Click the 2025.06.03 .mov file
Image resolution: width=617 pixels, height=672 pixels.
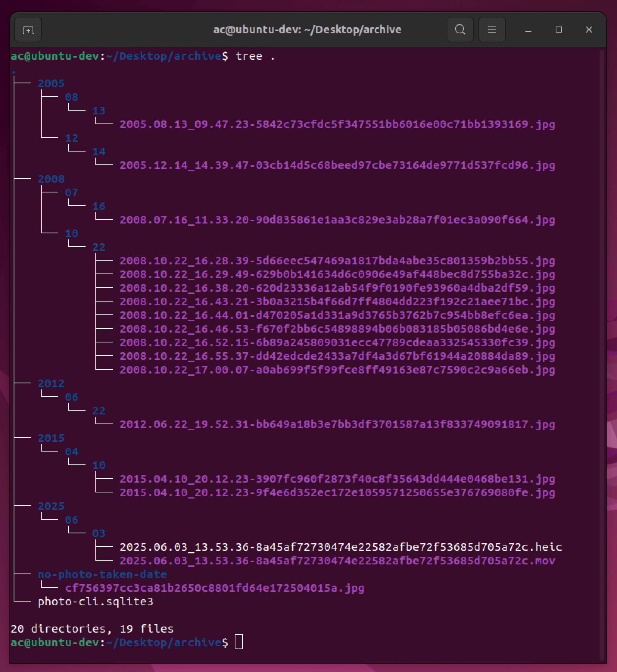337,561
